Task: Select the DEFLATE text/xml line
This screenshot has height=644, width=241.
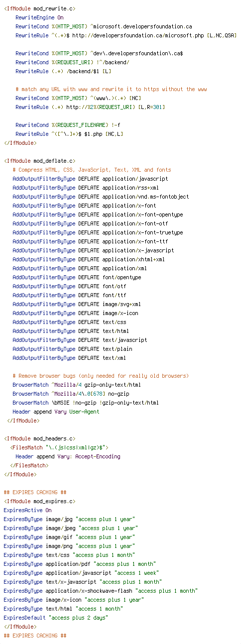Action: click(69, 358)
